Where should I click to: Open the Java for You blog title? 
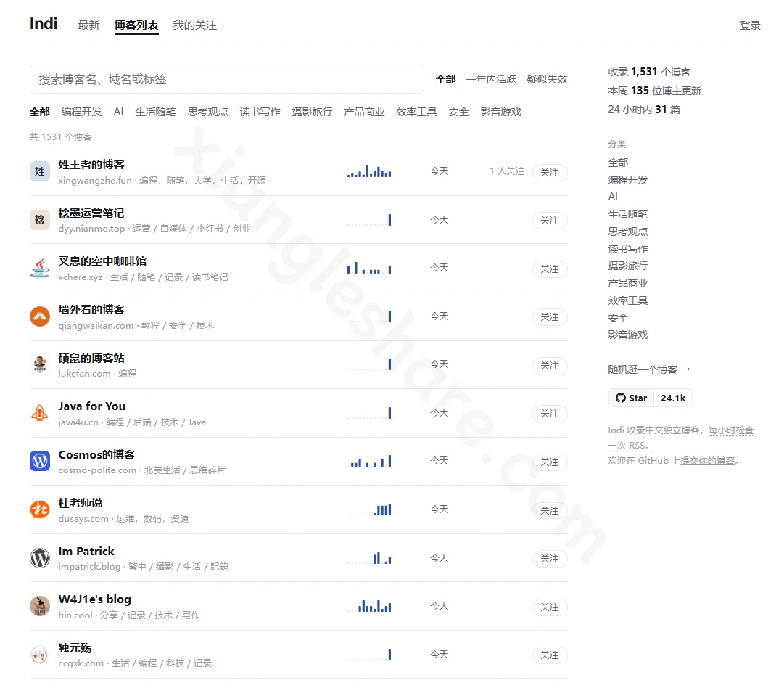(x=91, y=406)
